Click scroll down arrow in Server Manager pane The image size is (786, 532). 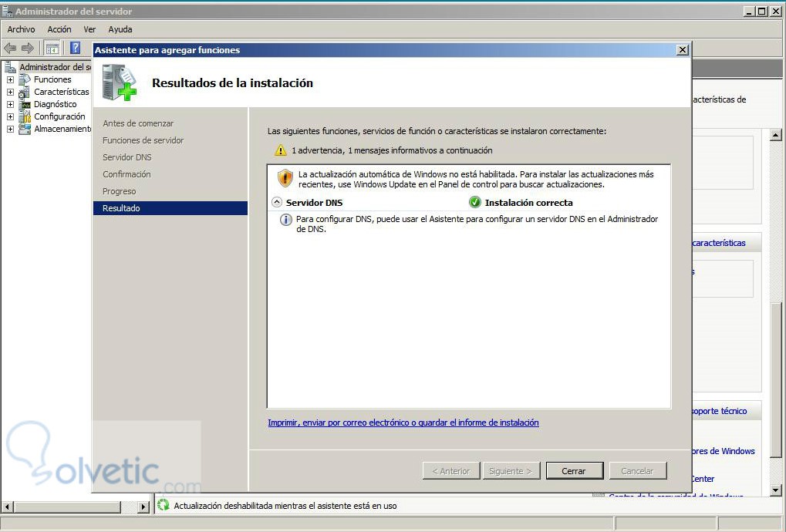(776, 490)
